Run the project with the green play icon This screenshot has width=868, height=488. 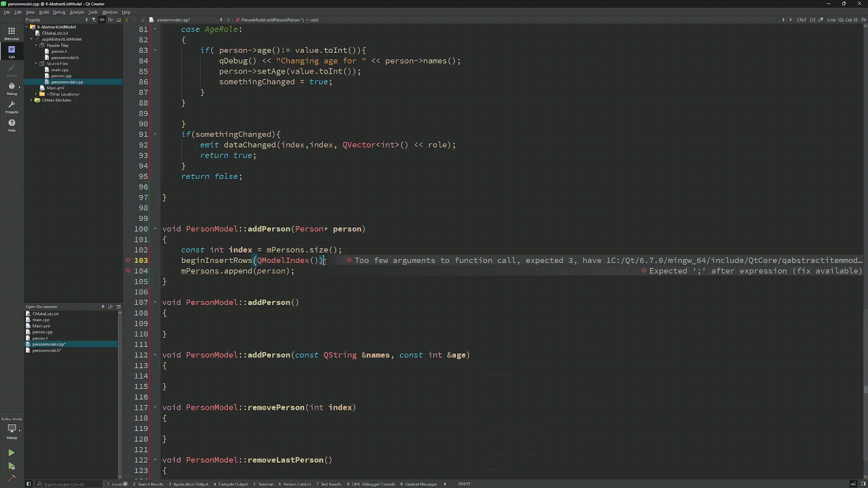(11, 453)
